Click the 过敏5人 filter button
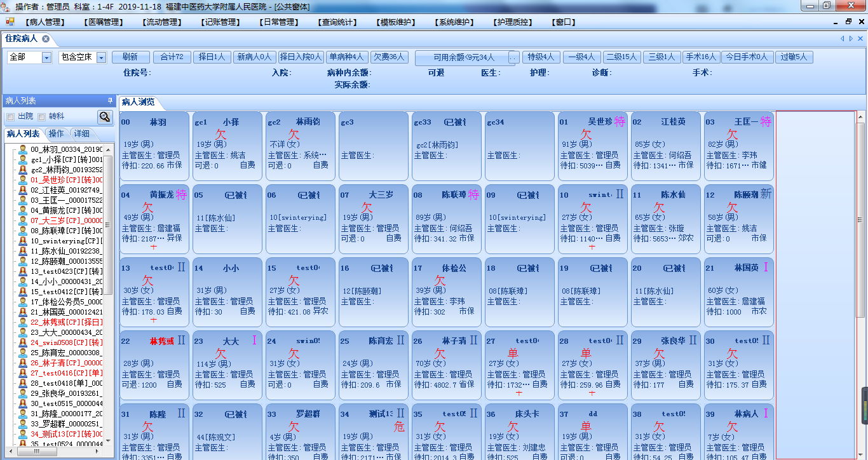Screen dimensions: 868x460 coord(794,57)
